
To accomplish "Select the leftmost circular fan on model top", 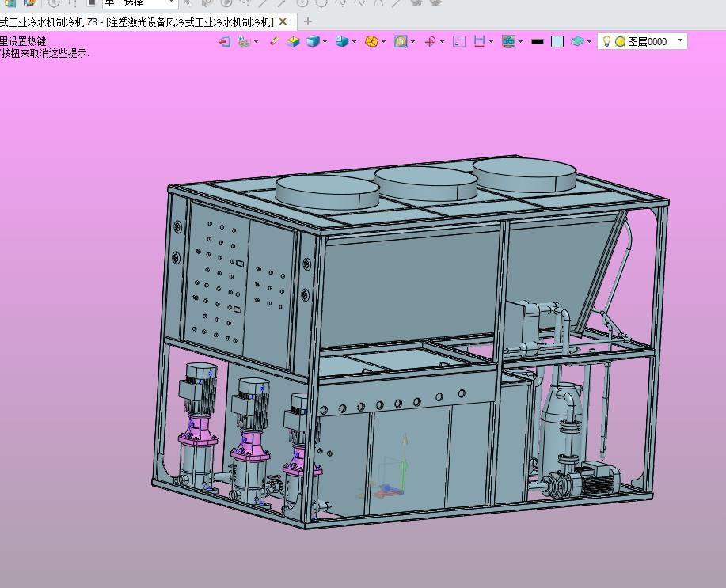I will tap(328, 192).
